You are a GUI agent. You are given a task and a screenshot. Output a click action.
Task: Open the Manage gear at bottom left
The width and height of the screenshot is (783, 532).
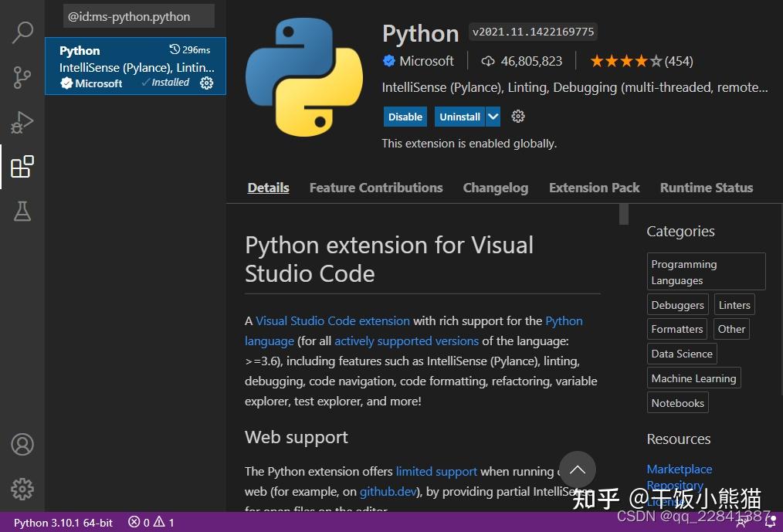tap(22, 490)
